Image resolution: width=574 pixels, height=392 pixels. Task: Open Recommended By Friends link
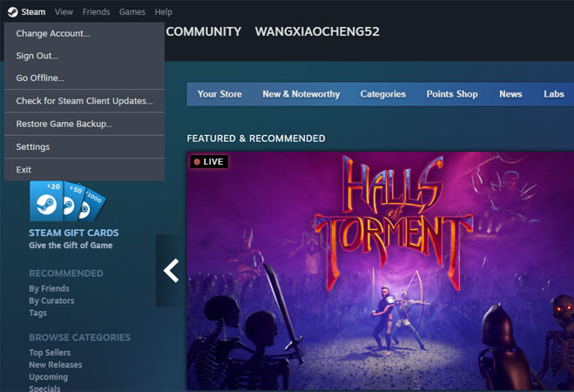49,288
